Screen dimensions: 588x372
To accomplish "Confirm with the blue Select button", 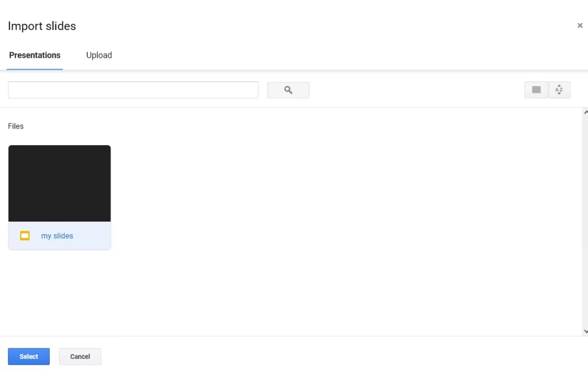I will [29, 356].
